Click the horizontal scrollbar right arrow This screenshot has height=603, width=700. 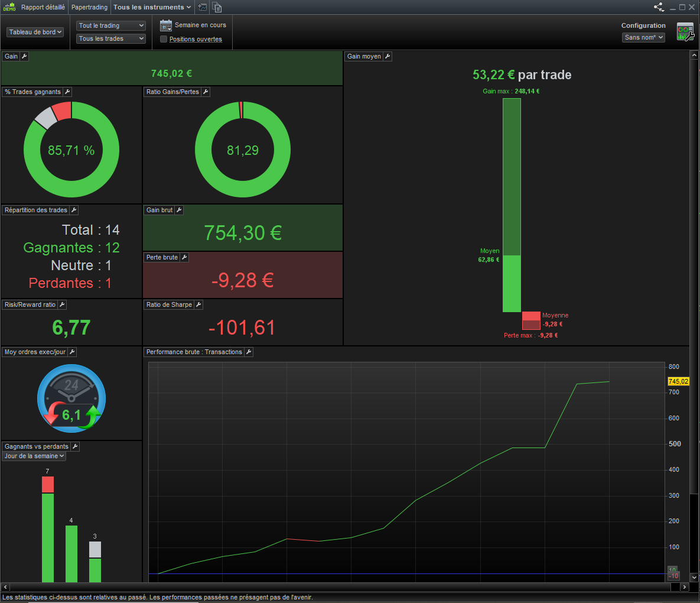(x=685, y=587)
